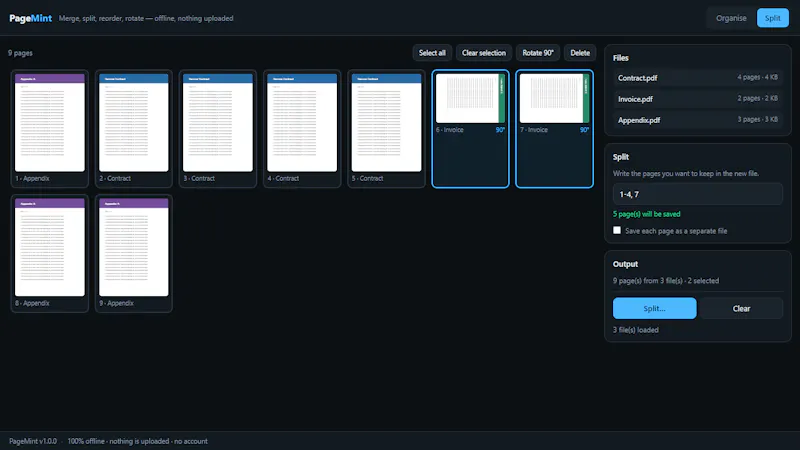Rotate selected pages 90°
The image size is (800, 450).
coord(538,53)
